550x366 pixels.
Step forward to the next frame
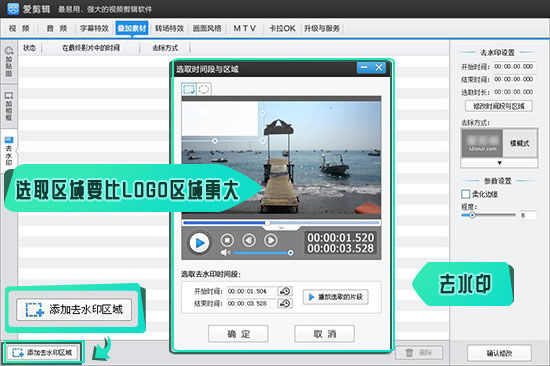(x=271, y=240)
